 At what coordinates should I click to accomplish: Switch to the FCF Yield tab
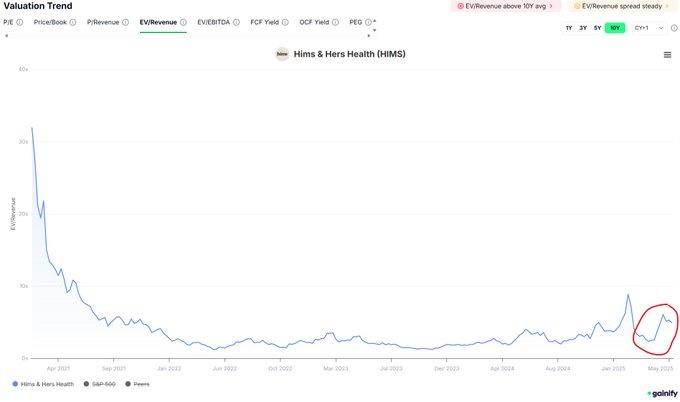[265, 22]
